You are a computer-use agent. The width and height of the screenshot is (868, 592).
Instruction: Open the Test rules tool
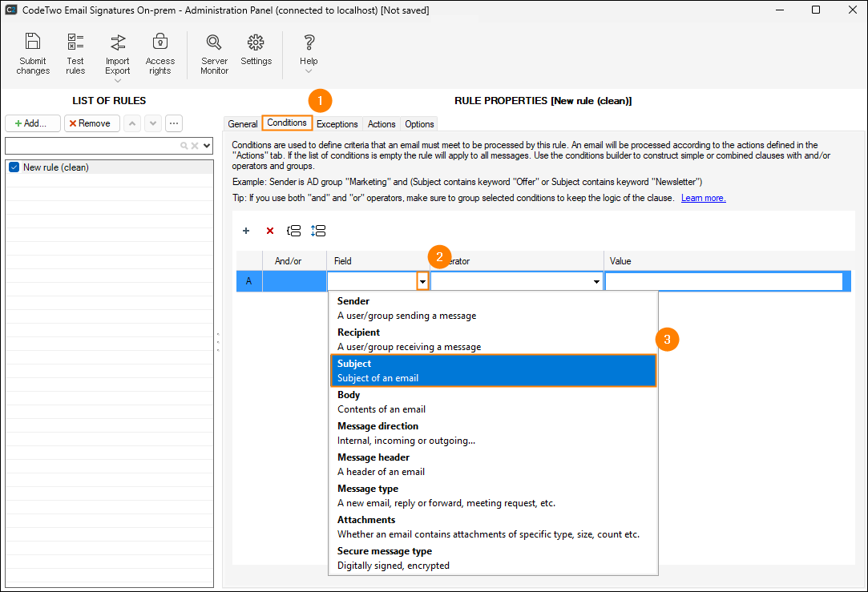75,54
